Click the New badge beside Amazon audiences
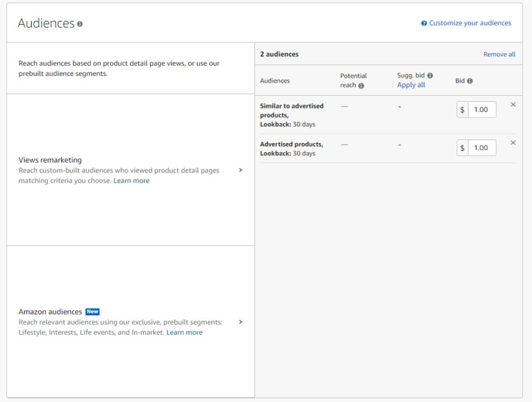 click(92, 311)
